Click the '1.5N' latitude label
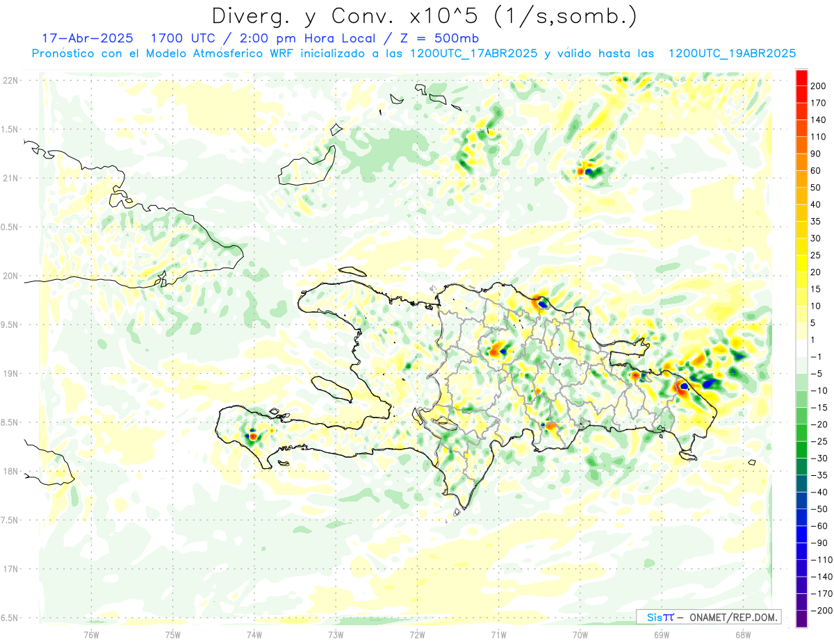Image resolution: width=834 pixels, height=644 pixels. (x=10, y=129)
